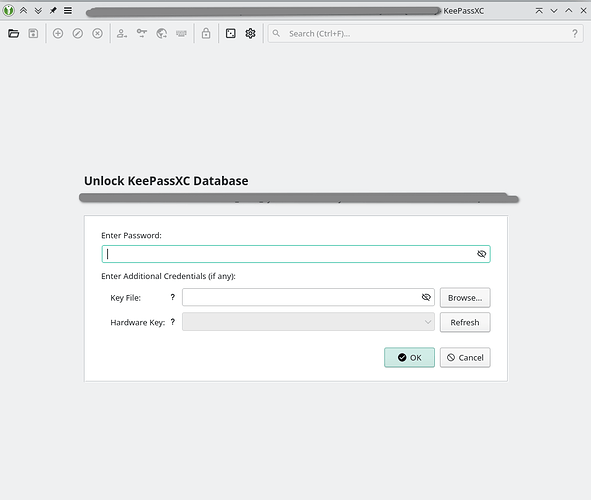Image resolution: width=591 pixels, height=500 pixels.
Task: Click the Delete entry X-circle icon
Action: pos(97,34)
